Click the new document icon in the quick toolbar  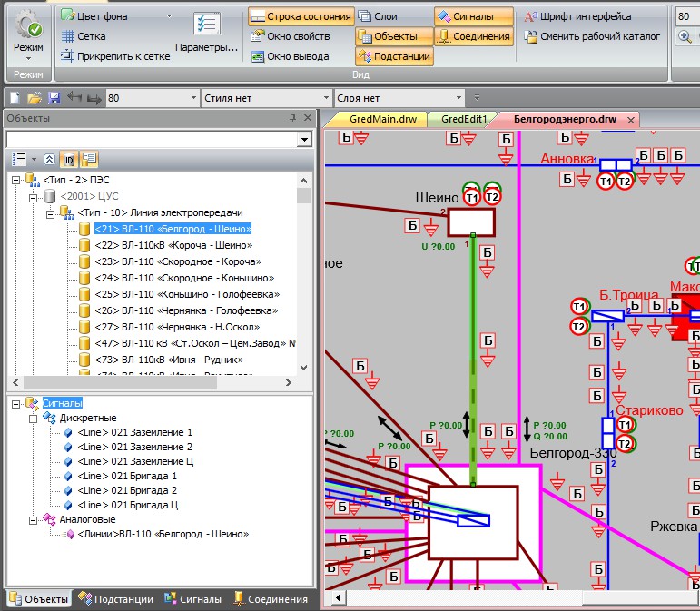[x=15, y=98]
